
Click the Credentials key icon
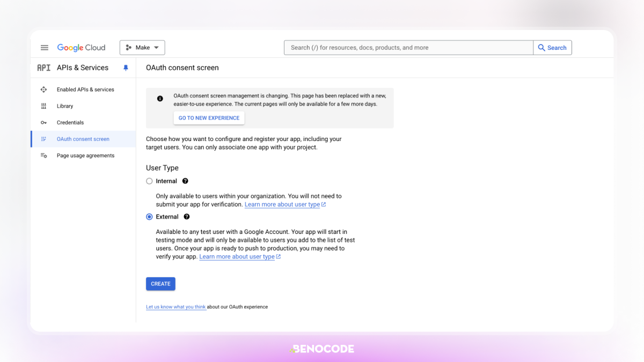(43, 123)
